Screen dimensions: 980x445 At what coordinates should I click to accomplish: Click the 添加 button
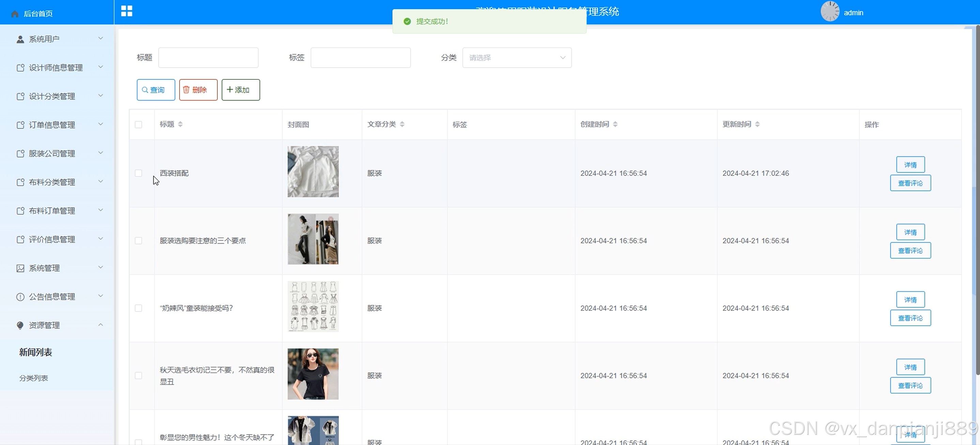coord(241,90)
